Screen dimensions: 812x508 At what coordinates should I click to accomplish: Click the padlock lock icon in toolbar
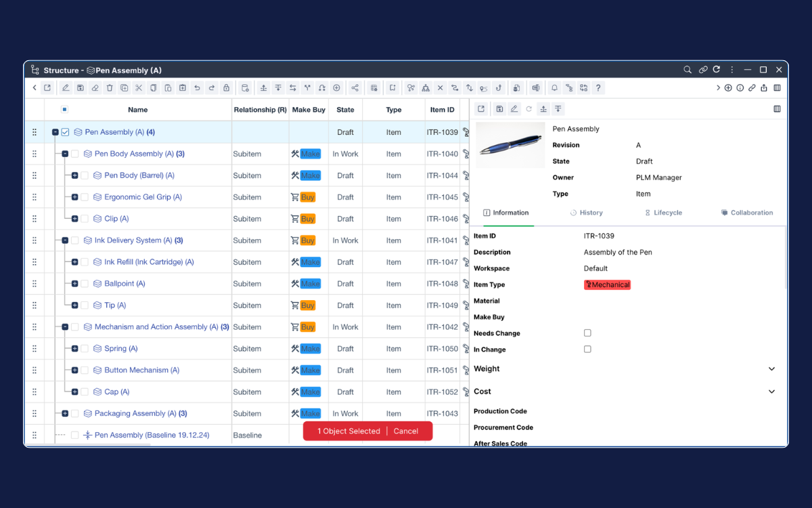[x=226, y=88]
